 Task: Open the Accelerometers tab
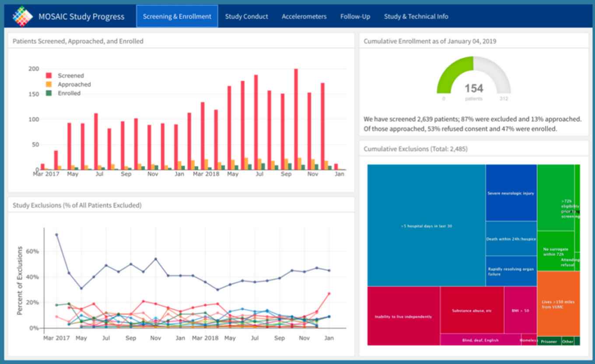[304, 16]
